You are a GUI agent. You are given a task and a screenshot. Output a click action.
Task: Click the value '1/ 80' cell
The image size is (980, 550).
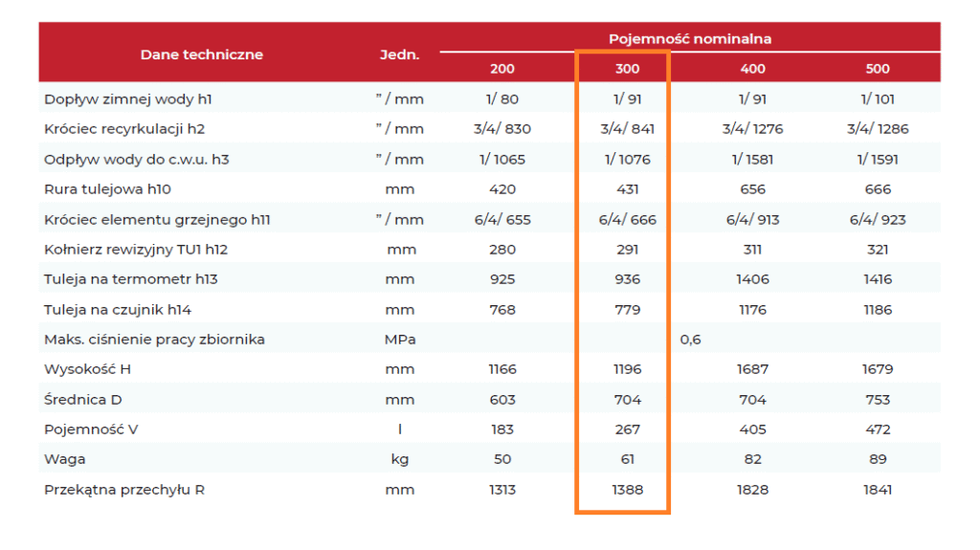coord(502,99)
